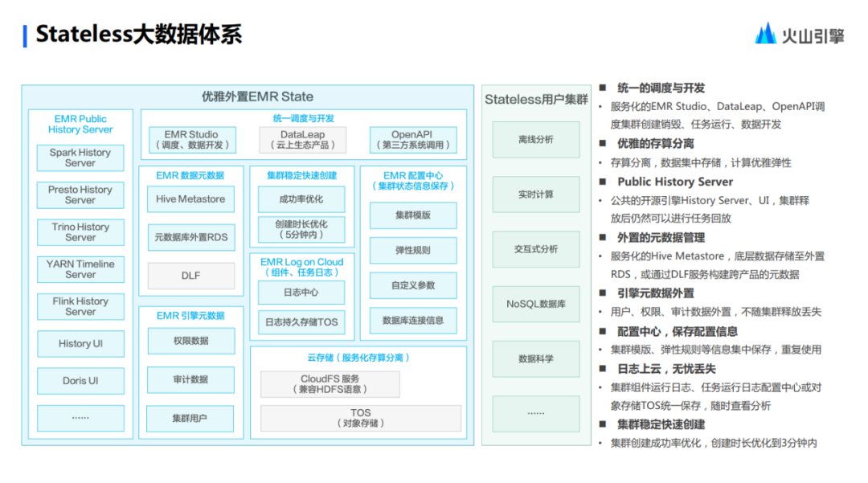Click the 离线分析 box
The image size is (868, 483).
tap(536, 140)
